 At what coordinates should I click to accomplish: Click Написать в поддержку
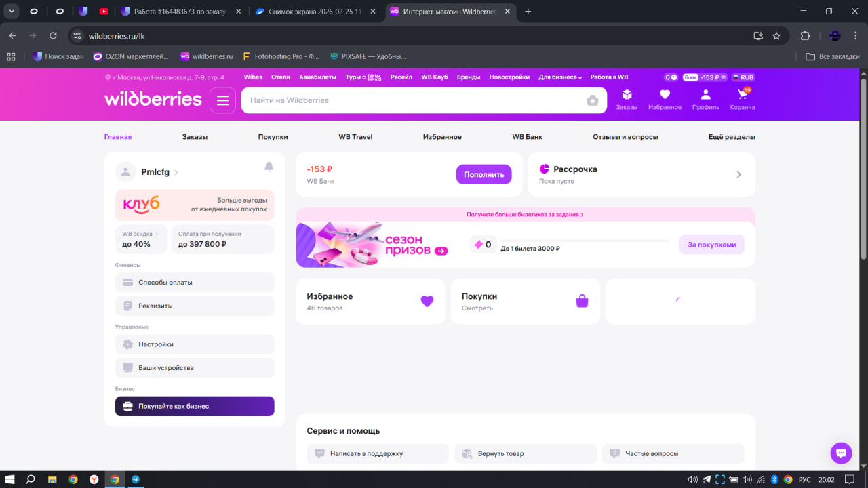point(378,453)
